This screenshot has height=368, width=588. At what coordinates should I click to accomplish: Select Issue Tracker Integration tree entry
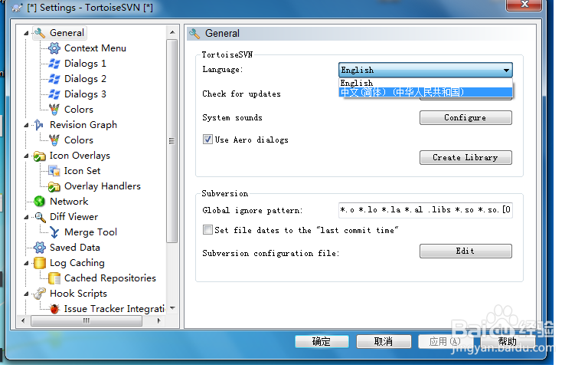tap(114, 309)
